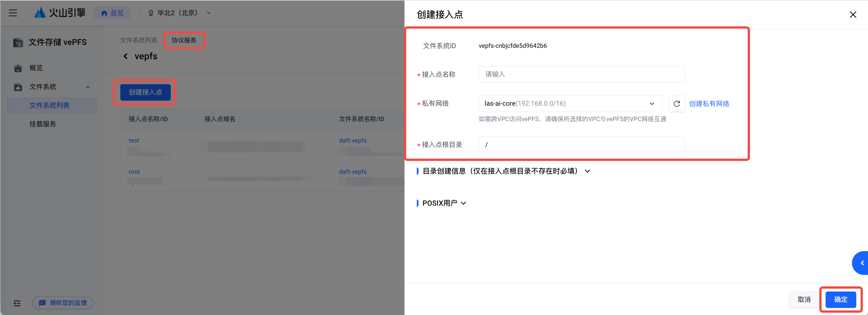868x315 pixels.
Task: Click the 取消 button
Action: [804, 300]
